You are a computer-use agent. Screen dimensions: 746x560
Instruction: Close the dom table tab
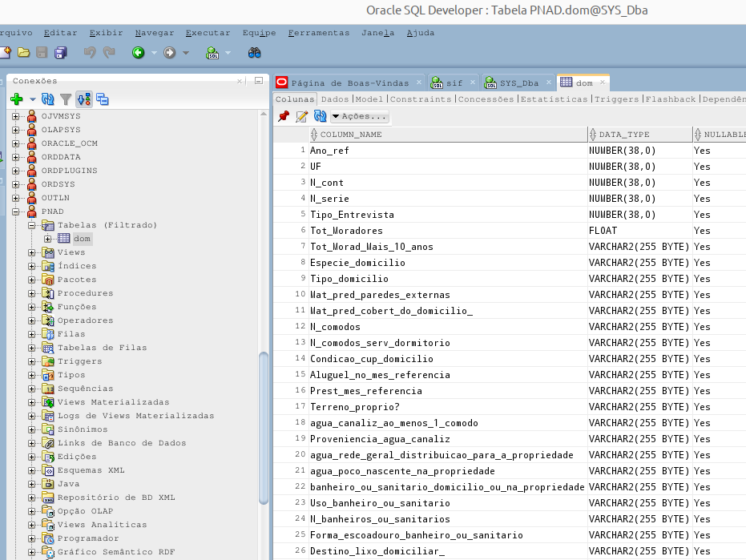point(603,83)
